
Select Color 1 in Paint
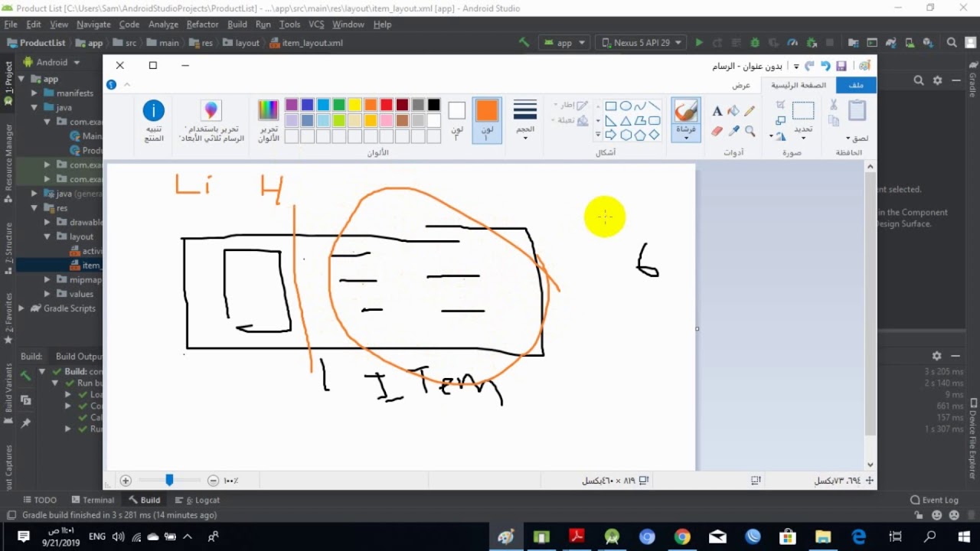tap(487, 120)
